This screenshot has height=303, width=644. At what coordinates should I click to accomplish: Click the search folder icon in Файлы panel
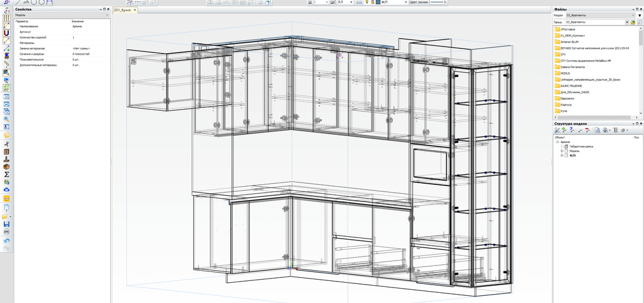click(639, 22)
